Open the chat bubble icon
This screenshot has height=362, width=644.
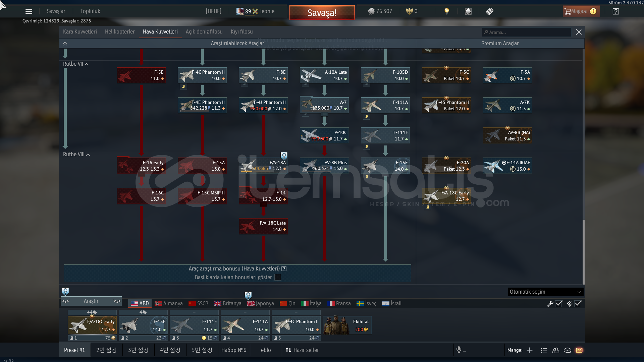coord(568,350)
